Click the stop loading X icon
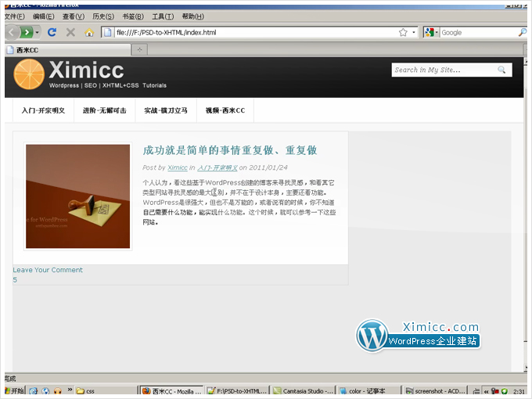Image resolution: width=532 pixels, height=399 pixels. pos(70,32)
